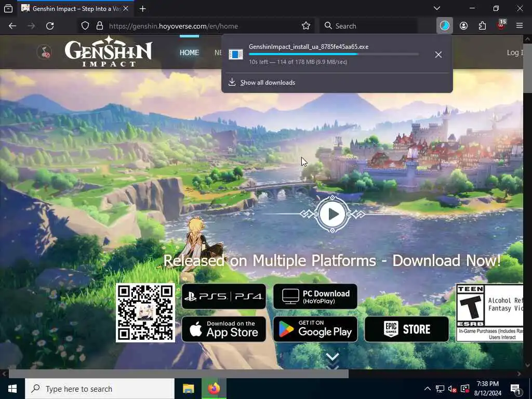Open the Firefox hamburger application menu
Screen dimensions: 532x399
(x=520, y=26)
